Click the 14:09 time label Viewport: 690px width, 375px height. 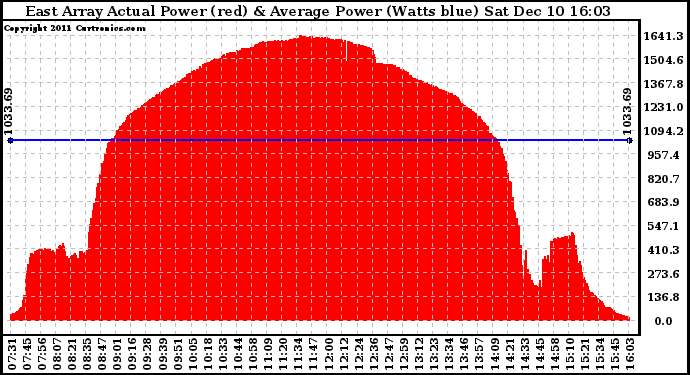coord(495,354)
